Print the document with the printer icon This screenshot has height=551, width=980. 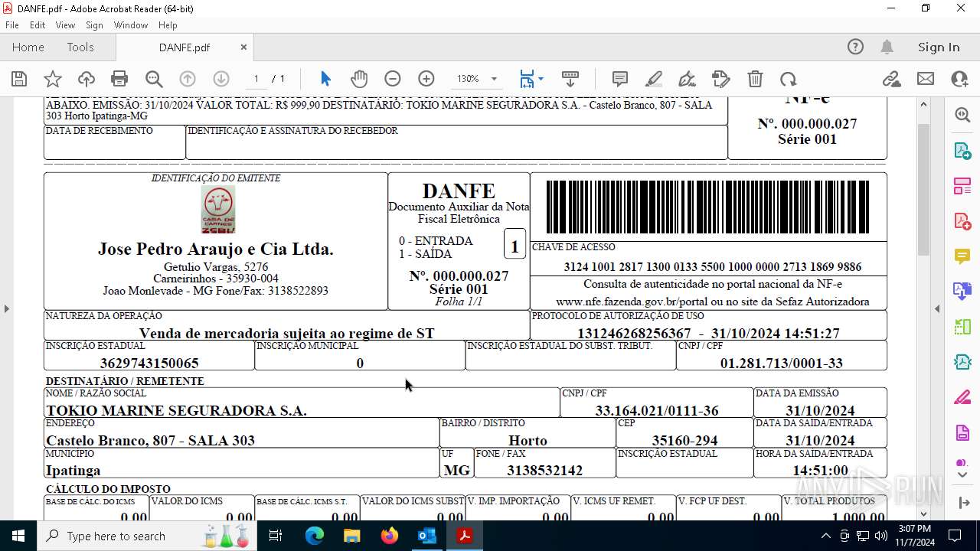[119, 79]
